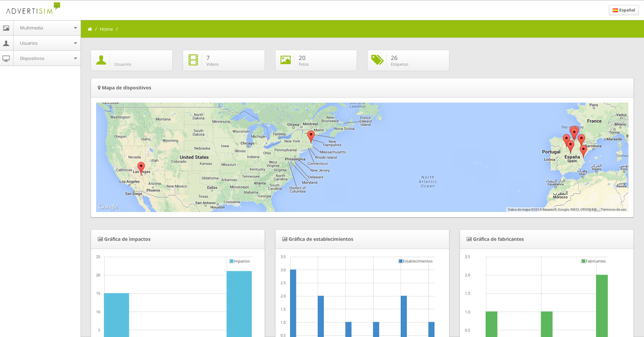
Task: Click the Mapa de dispositivos heading
Action: click(x=127, y=88)
